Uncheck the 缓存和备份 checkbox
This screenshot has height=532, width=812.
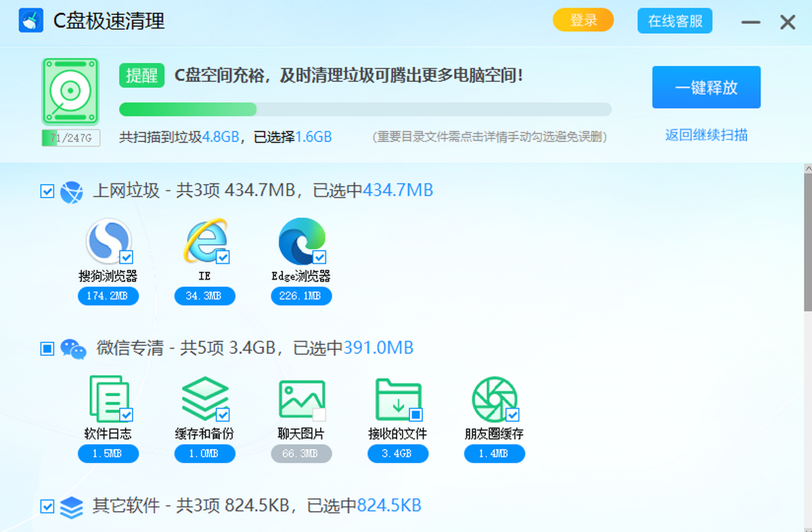tap(223, 414)
